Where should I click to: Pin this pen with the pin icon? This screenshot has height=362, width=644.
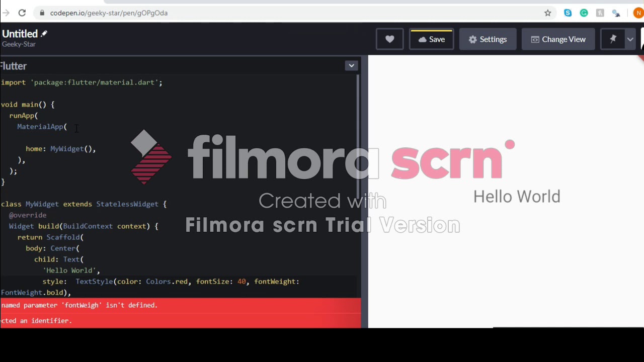pos(612,39)
